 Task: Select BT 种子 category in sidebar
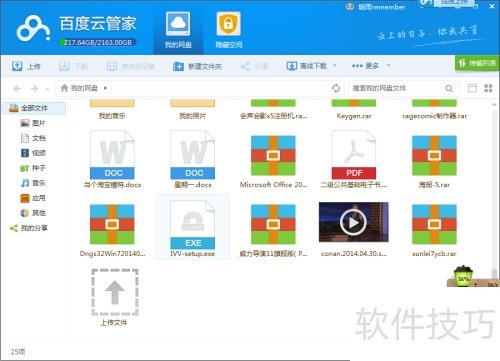(33, 168)
